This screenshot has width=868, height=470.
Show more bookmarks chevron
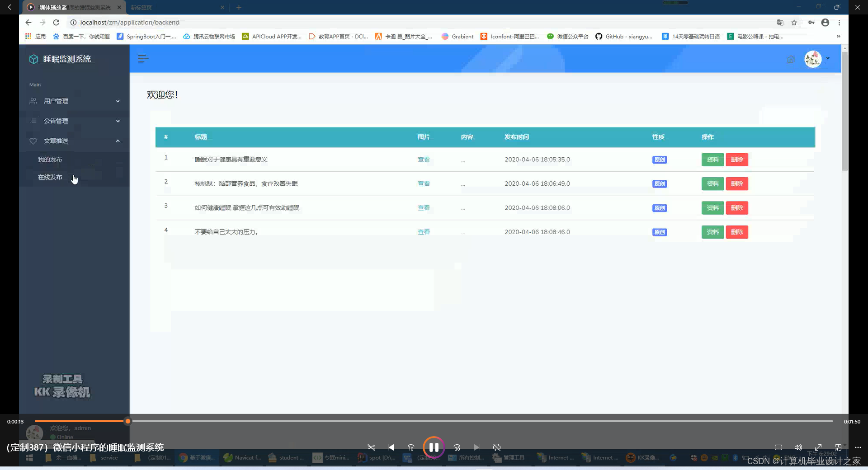click(x=838, y=37)
